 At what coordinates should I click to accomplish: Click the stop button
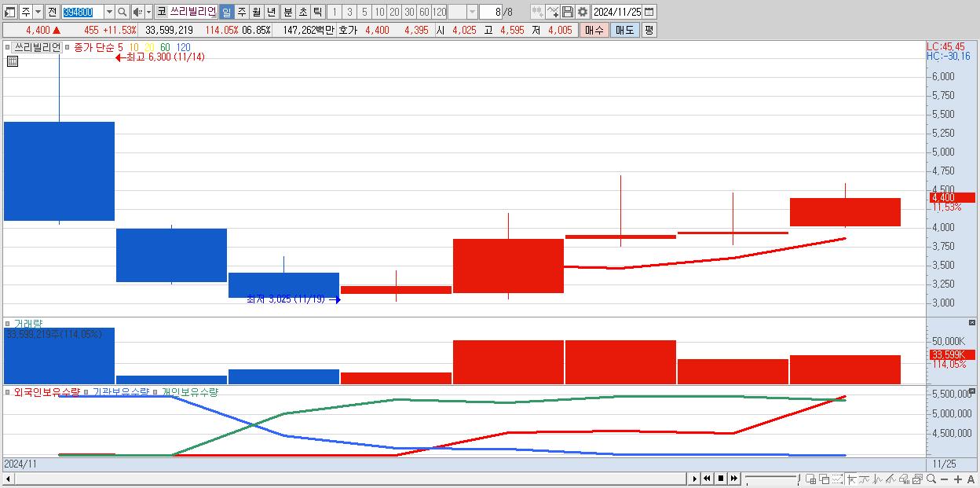721,479
